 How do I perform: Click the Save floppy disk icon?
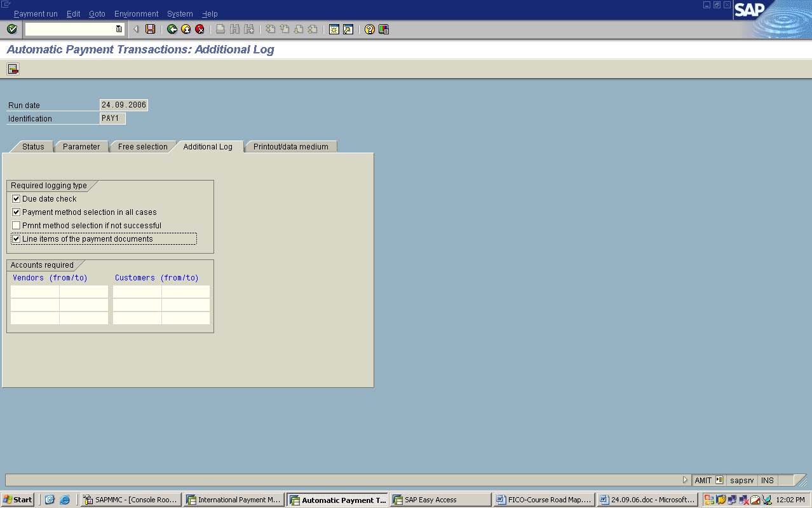[x=151, y=29]
